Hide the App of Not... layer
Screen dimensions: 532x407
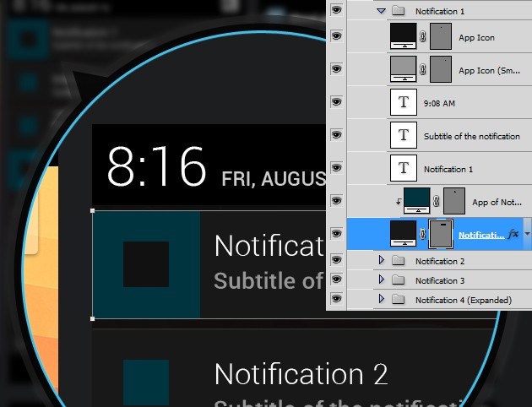pyautogui.click(x=336, y=200)
